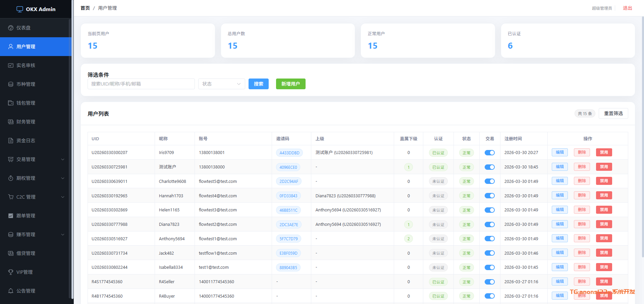Open 财务管理 in the sidebar

(x=26, y=122)
